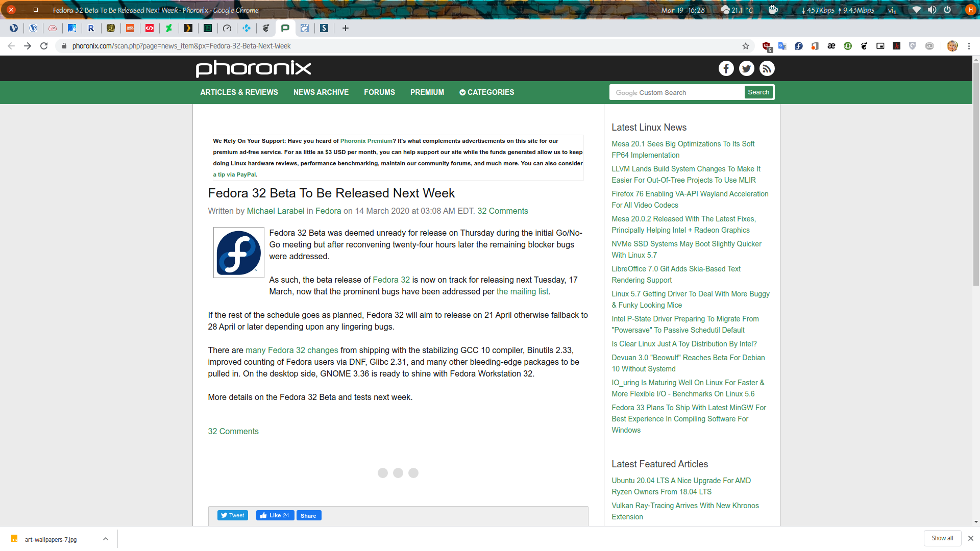Go back to the previous page

(x=11, y=46)
